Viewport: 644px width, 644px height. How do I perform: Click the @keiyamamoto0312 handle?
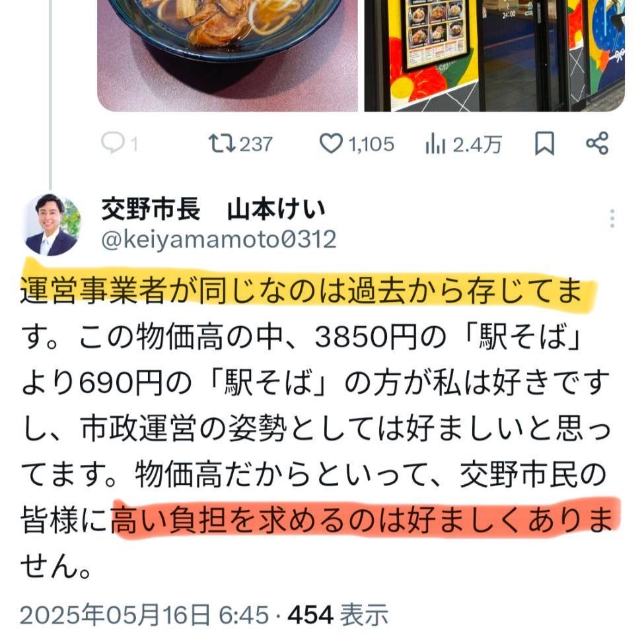[x=219, y=239]
